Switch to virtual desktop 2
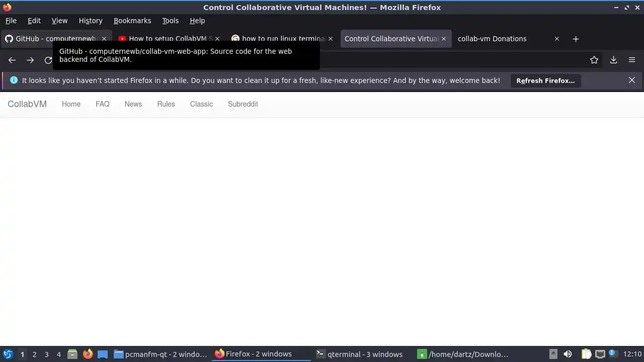644x362 pixels. pyautogui.click(x=34, y=354)
